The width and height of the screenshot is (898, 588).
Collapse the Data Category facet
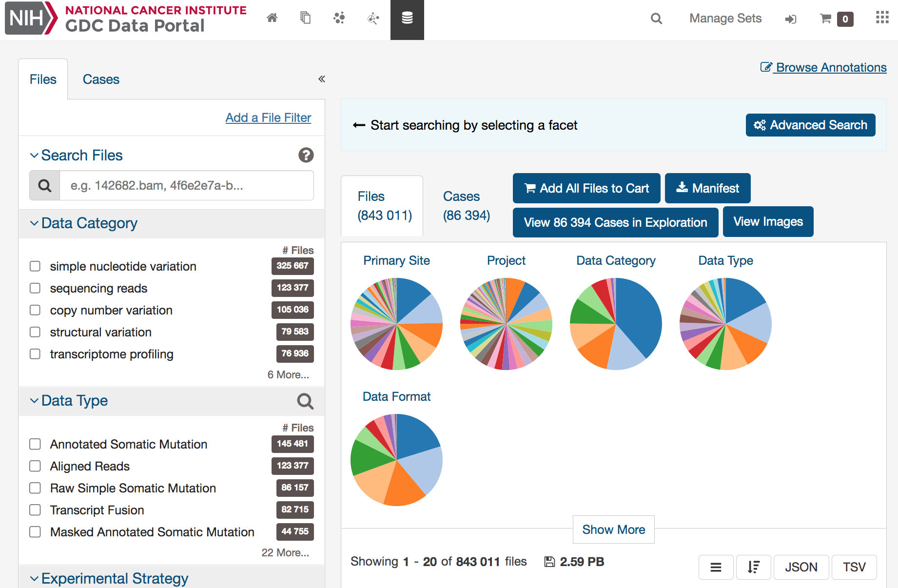click(x=34, y=223)
